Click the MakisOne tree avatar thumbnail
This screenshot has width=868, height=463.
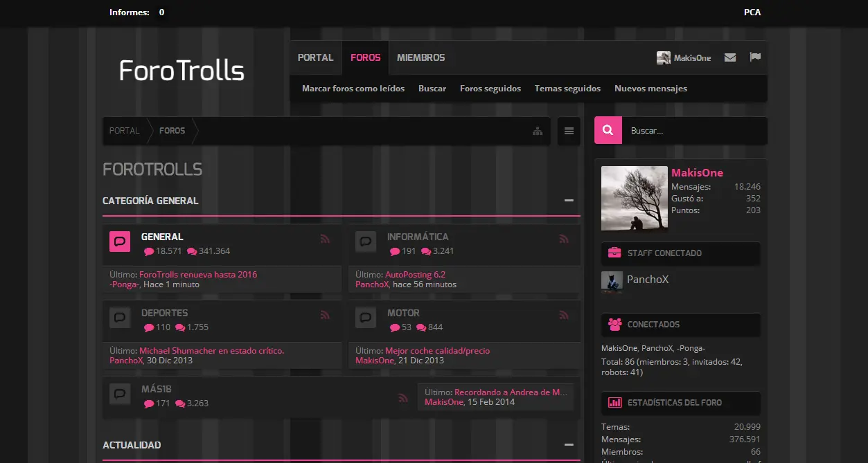635,198
